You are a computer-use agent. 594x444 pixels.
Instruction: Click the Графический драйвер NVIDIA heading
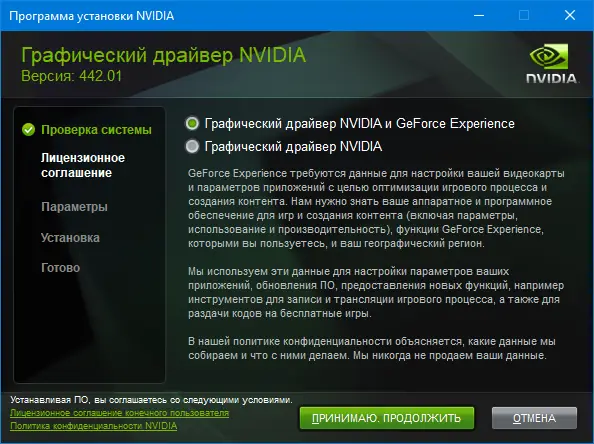pyautogui.click(x=163, y=55)
